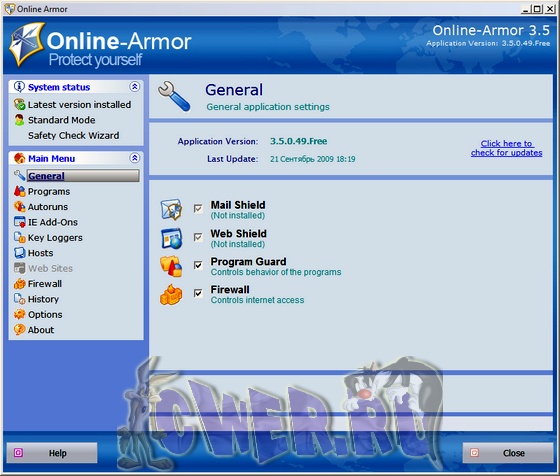Click the version value 3.5.0.49.Free
The image size is (560, 476).
(x=299, y=141)
